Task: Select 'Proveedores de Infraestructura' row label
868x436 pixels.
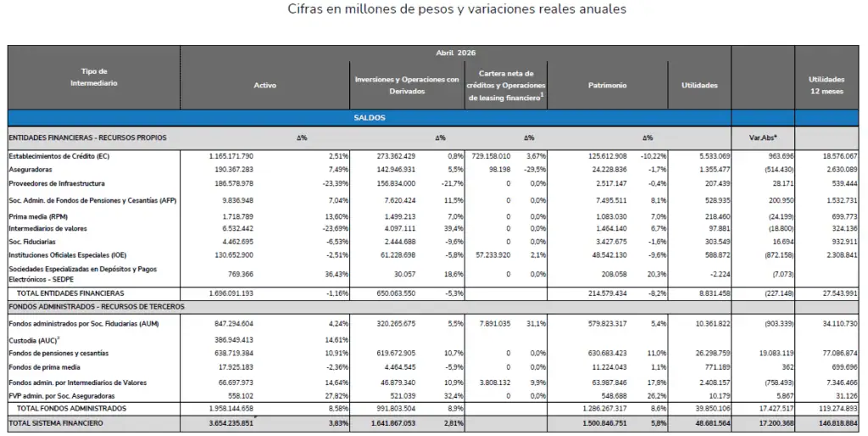Action: (57, 183)
